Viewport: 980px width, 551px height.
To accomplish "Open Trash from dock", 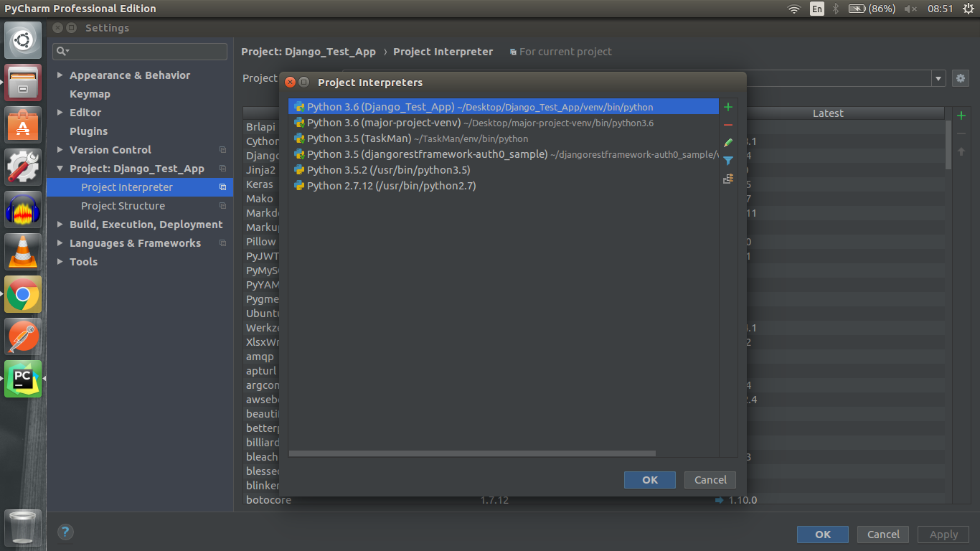I will tap(23, 527).
